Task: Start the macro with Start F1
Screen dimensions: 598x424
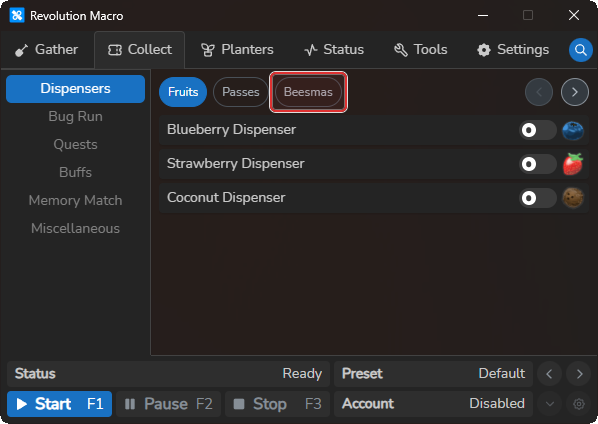Action: coord(59,404)
